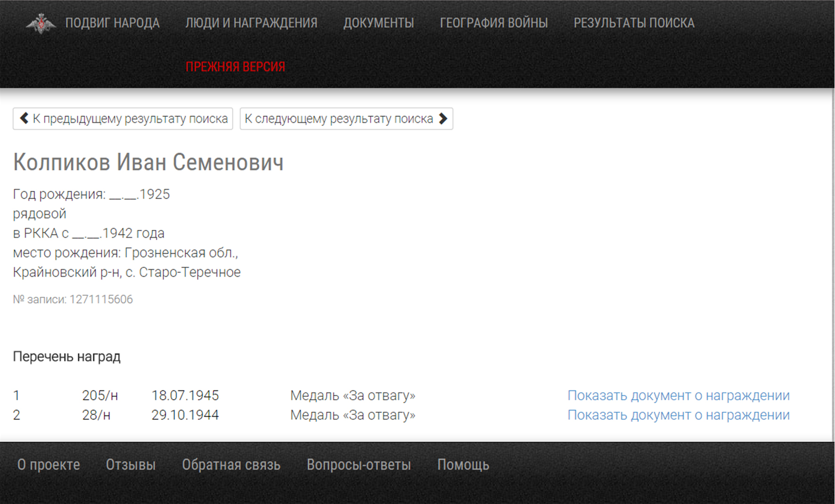835x504 pixels.
Task: Open the Вопросы-ответы footer link
Action: tap(359, 465)
